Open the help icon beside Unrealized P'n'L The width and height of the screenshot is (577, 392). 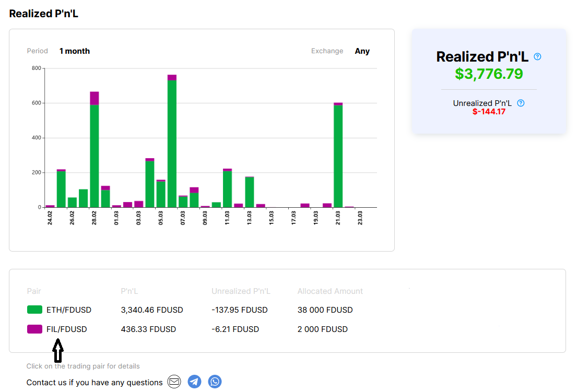[521, 103]
